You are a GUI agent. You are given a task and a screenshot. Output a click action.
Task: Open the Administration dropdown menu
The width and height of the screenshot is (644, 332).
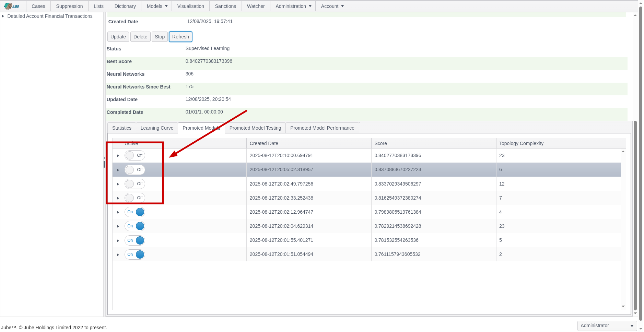(x=293, y=6)
